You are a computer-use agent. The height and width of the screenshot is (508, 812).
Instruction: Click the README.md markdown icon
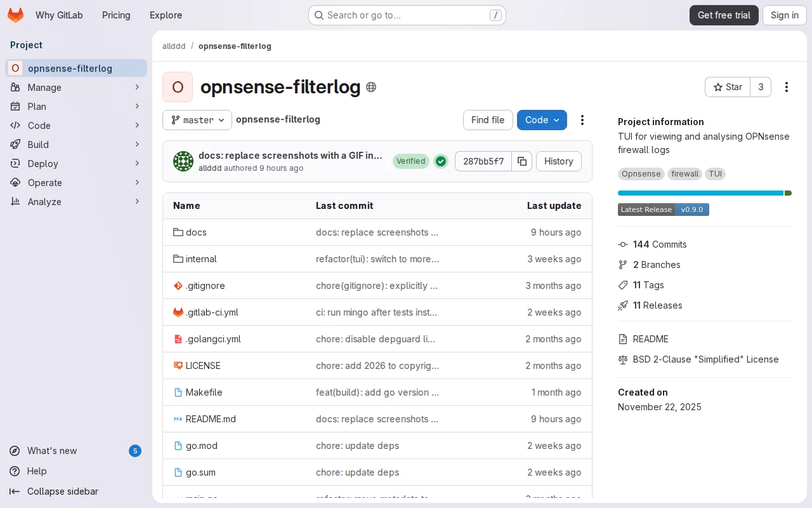[x=178, y=419]
